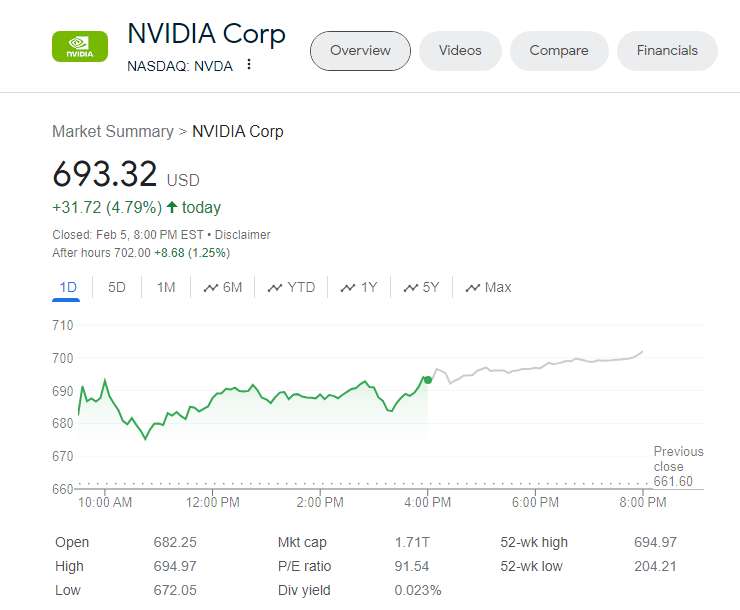
Task: Select the 1Y chart range
Action: click(x=358, y=287)
